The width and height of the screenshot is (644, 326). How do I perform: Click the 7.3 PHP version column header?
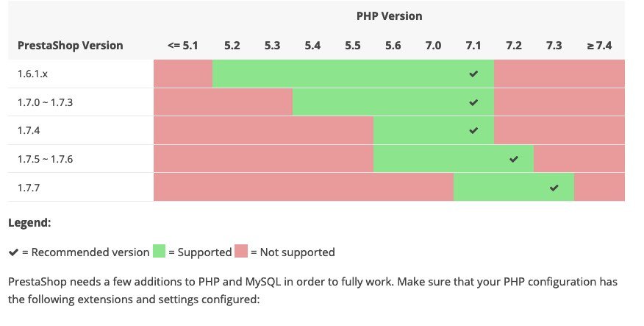point(554,46)
